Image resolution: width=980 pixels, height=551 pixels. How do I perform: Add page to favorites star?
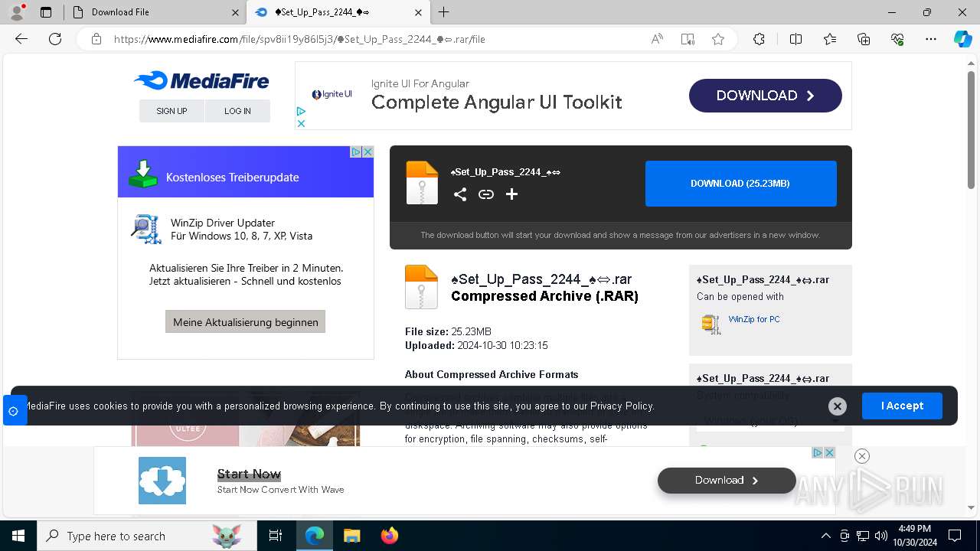click(718, 39)
